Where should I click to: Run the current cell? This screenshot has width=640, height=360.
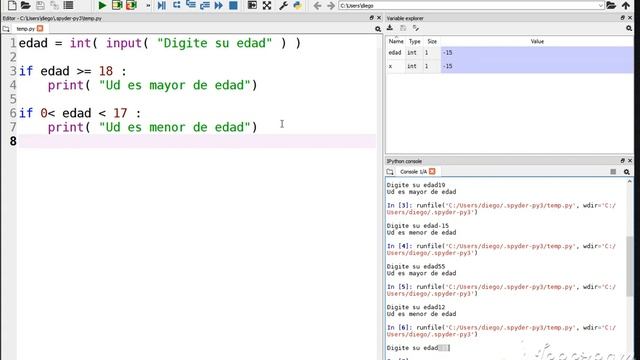coord(117,5)
